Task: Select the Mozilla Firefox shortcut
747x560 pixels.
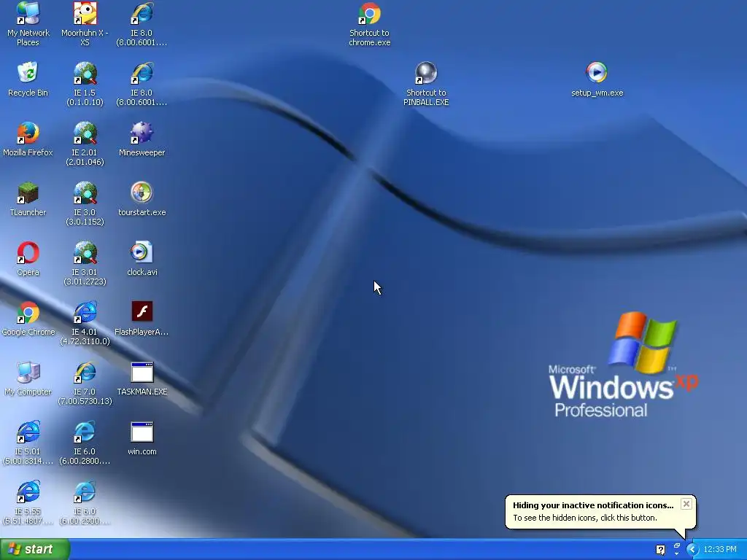Action: point(28,133)
